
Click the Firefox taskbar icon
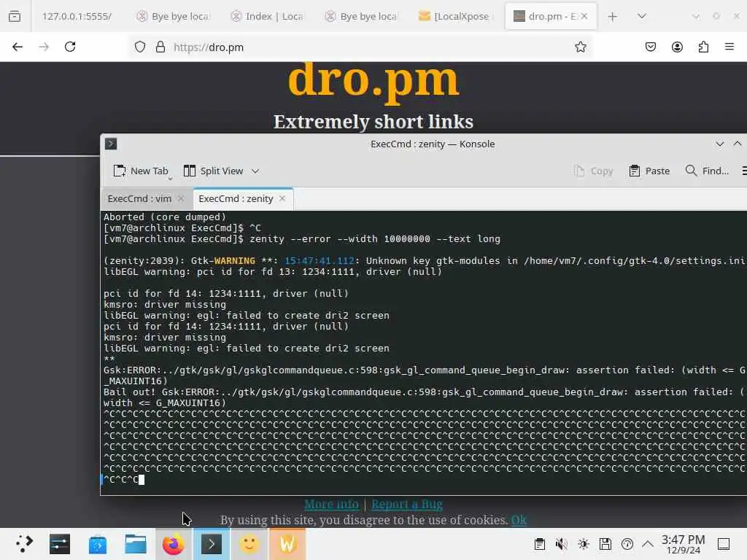click(x=174, y=544)
